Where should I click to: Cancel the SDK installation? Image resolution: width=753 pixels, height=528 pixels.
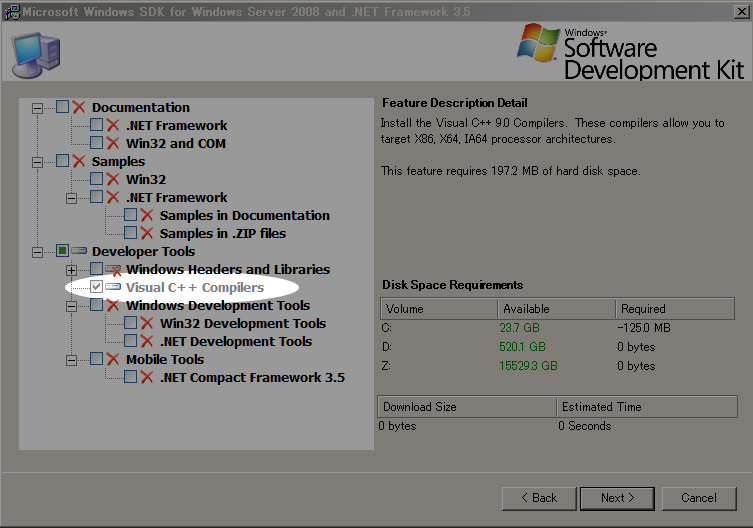(699, 498)
